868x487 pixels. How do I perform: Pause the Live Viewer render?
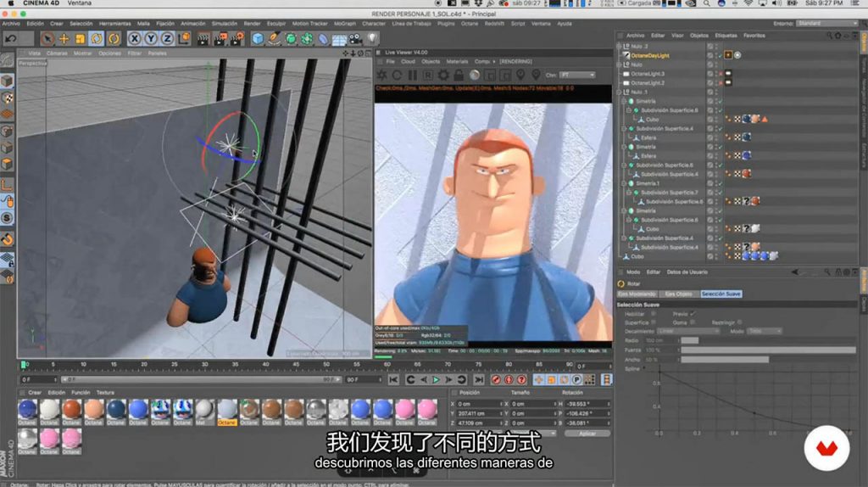[413, 75]
